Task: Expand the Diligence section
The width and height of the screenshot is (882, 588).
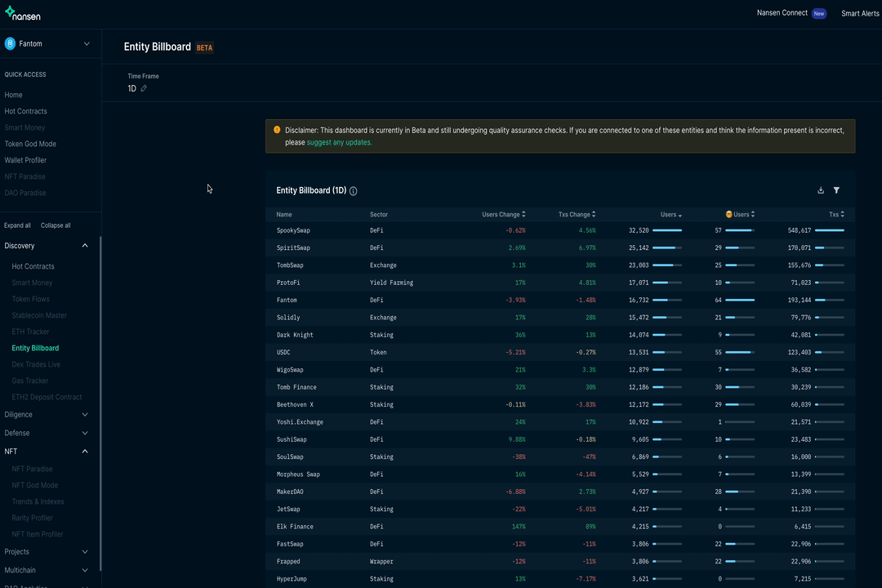Action: click(85, 415)
